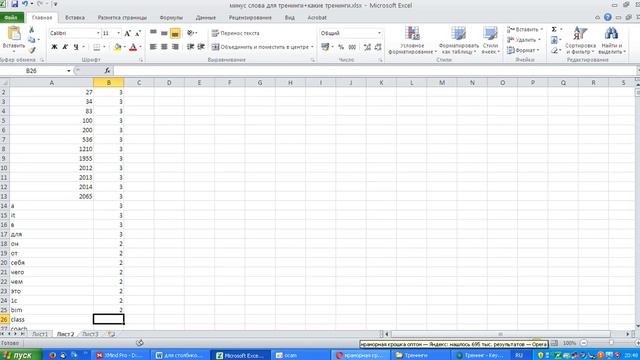640x360 pixels.
Task: Click cell containing 'class' in row 26
Action: (51, 319)
